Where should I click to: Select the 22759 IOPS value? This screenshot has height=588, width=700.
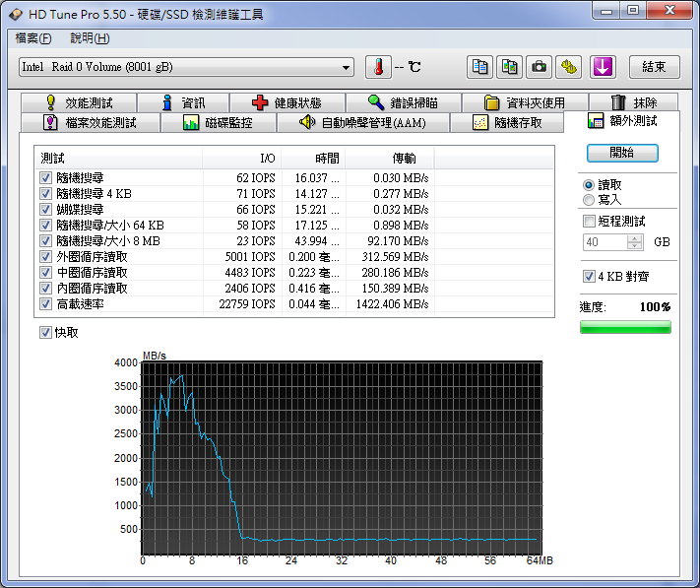(x=247, y=304)
